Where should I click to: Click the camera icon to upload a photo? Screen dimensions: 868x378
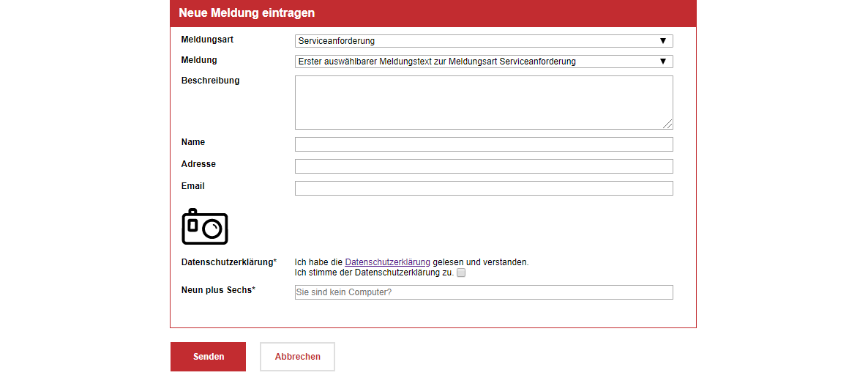pos(205,226)
